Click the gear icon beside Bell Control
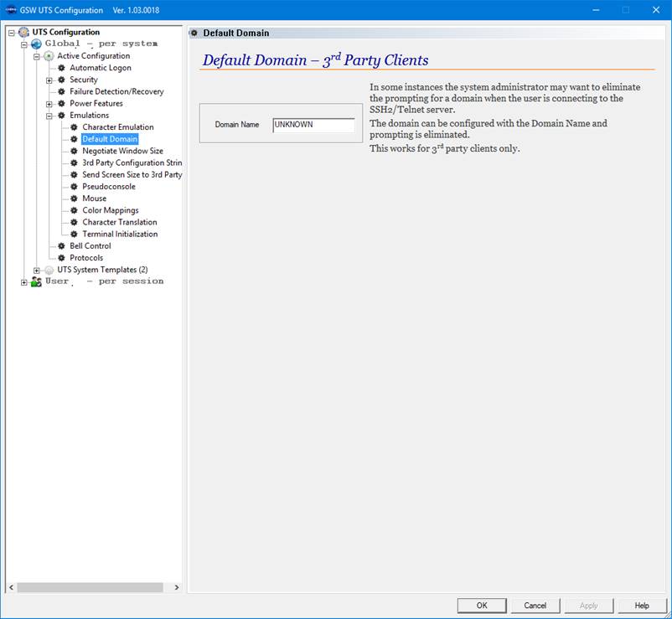 [x=61, y=246]
